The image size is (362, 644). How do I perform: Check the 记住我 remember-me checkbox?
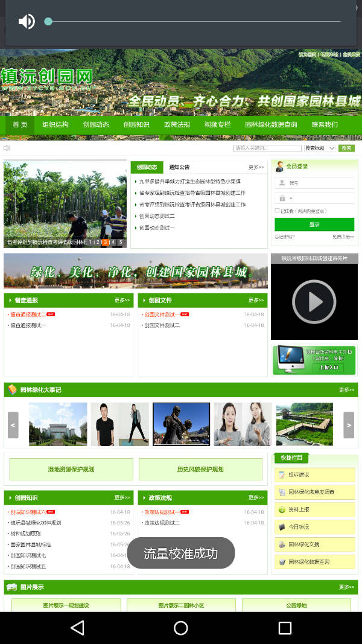click(277, 211)
